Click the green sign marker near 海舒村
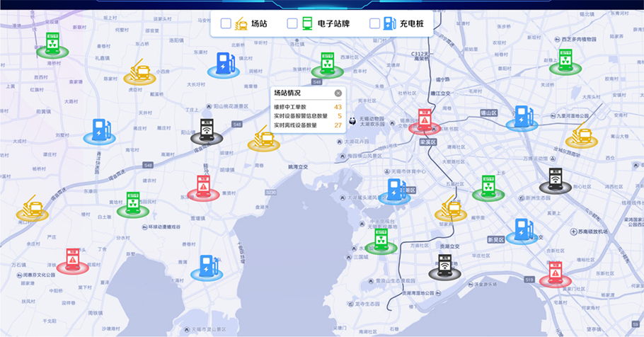644x337 pixels. 52,44
